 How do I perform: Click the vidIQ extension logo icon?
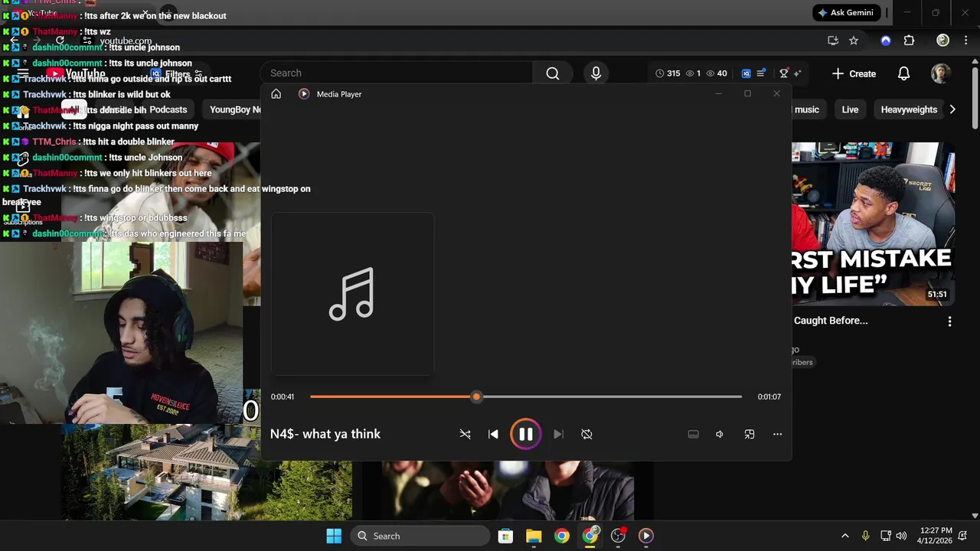click(746, 73)
